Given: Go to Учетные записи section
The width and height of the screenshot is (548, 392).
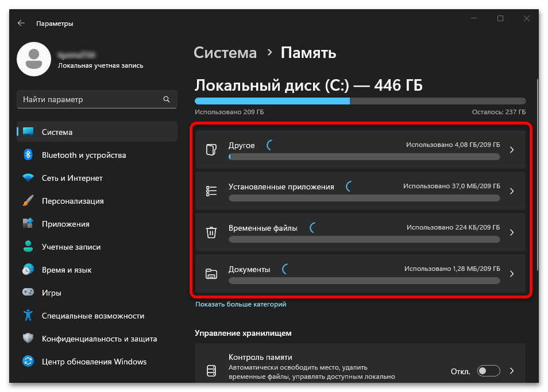Looking at the screenshot, I should (x=97, y=246).
